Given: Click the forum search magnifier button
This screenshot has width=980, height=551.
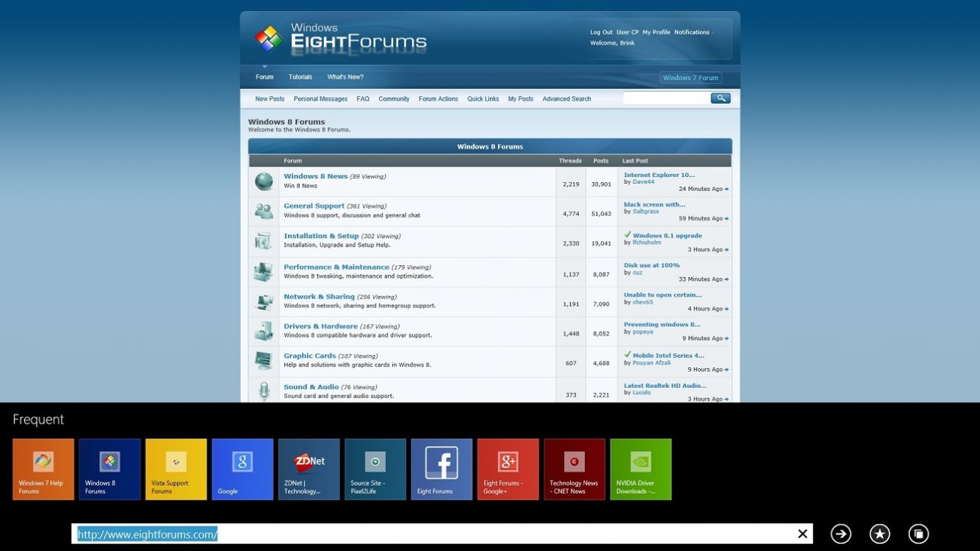Looking at the screenshot, I should click(720, 98).
